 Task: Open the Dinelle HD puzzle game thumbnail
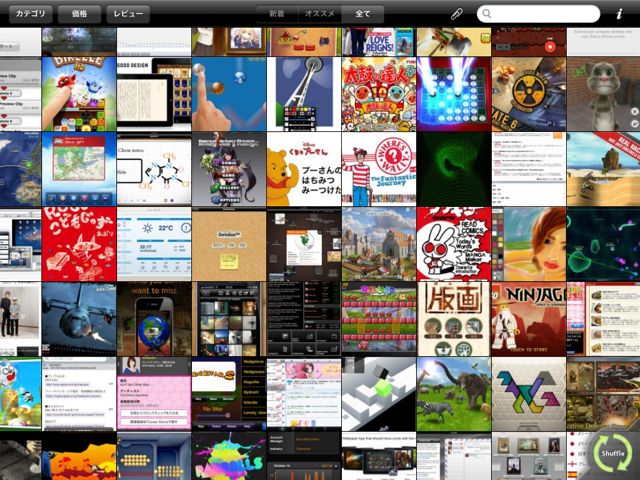pyautogui.click(x=79, y=94)
